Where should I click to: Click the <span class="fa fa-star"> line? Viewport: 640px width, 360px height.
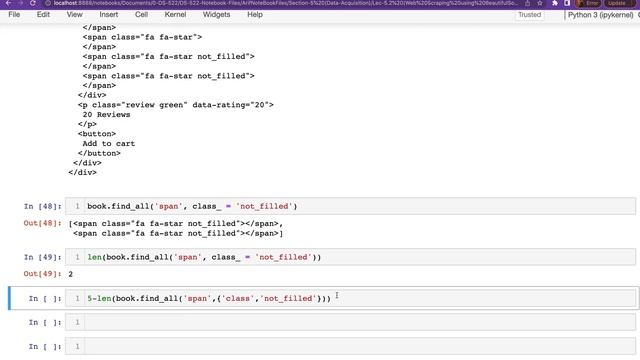coord(142,37)
